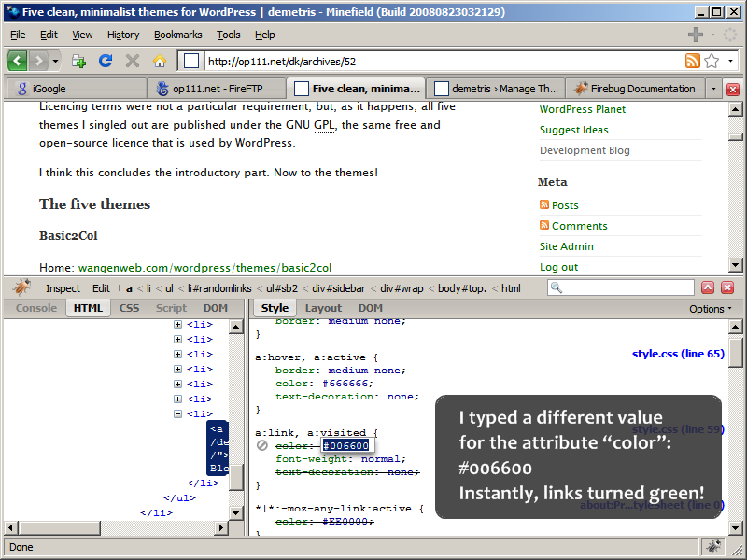747x560 pixels.
Task: Click the Firebug Edit button
Action: tap(101, 288)
